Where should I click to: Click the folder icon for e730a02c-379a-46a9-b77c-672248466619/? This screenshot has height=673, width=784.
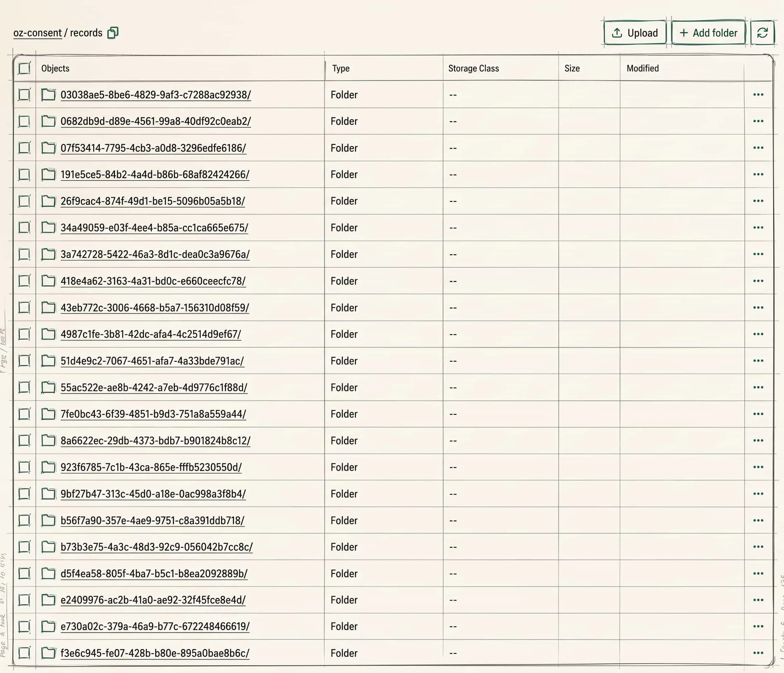point(48,627)
